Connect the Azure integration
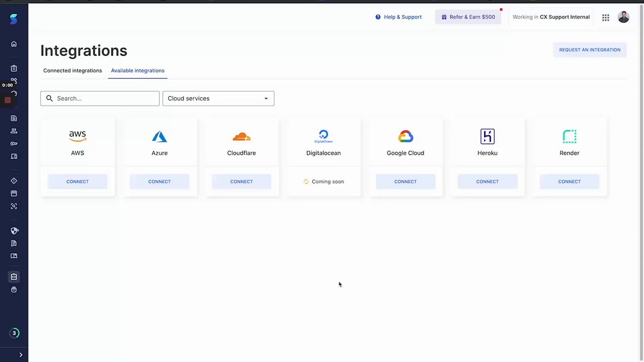 (x=159, y=182)
